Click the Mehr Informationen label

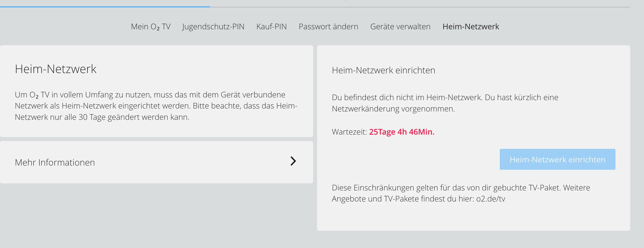pos(55,162)
